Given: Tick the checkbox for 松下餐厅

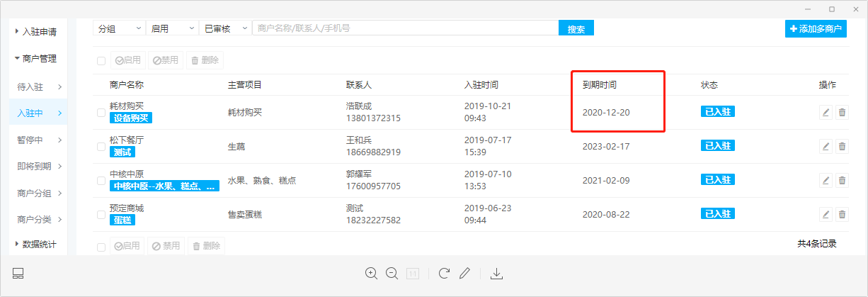Looking at the screenshot, I should [x=101, y=147].
